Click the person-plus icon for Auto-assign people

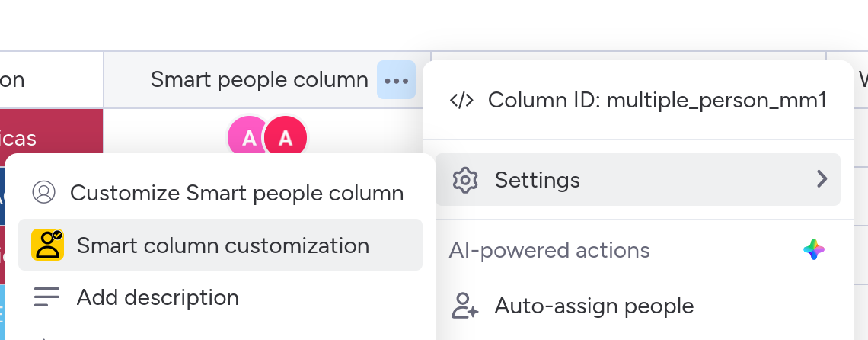[x=464, y=306]
